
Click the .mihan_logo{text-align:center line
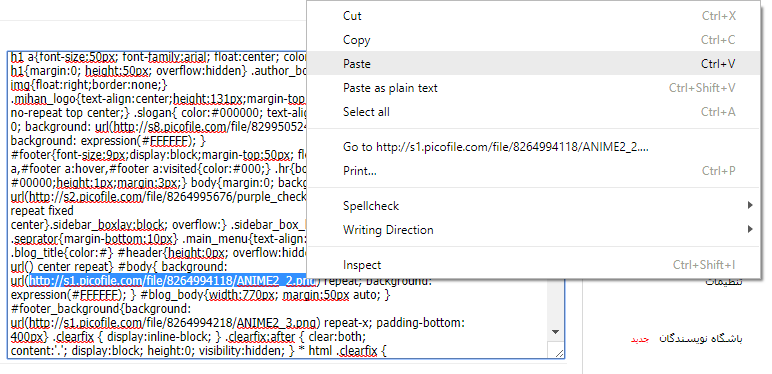pyautogui.click(x=159, y=98)
